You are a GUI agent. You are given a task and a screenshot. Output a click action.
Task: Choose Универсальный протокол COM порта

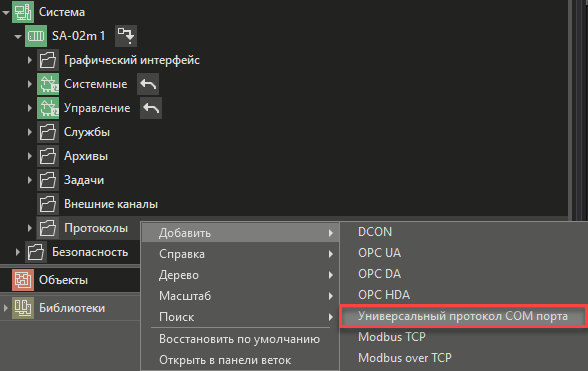coord(463,316)
